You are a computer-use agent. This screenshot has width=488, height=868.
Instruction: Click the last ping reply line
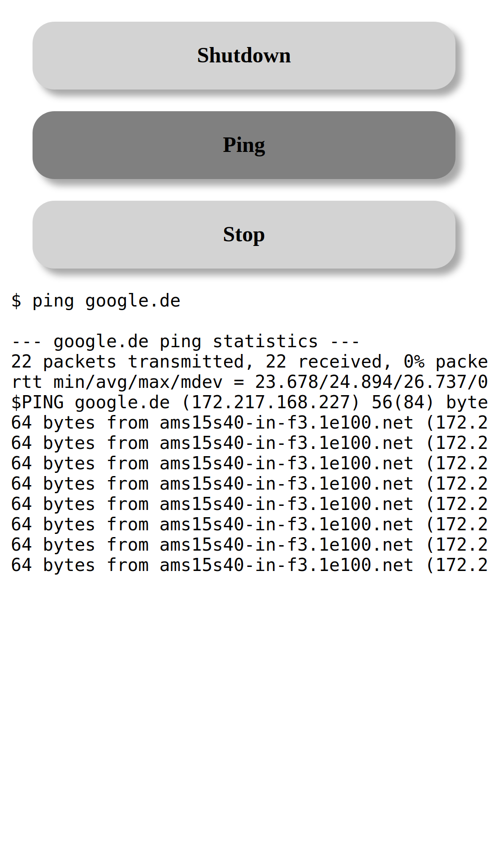tap(244, 565)
